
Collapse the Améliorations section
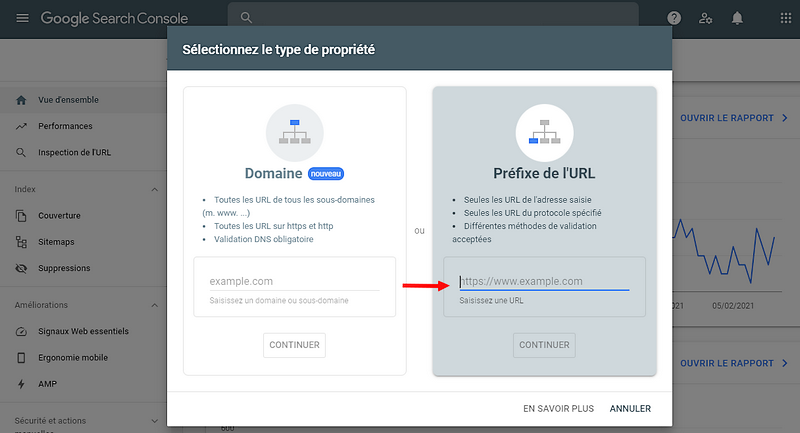(x=154, y=305)
